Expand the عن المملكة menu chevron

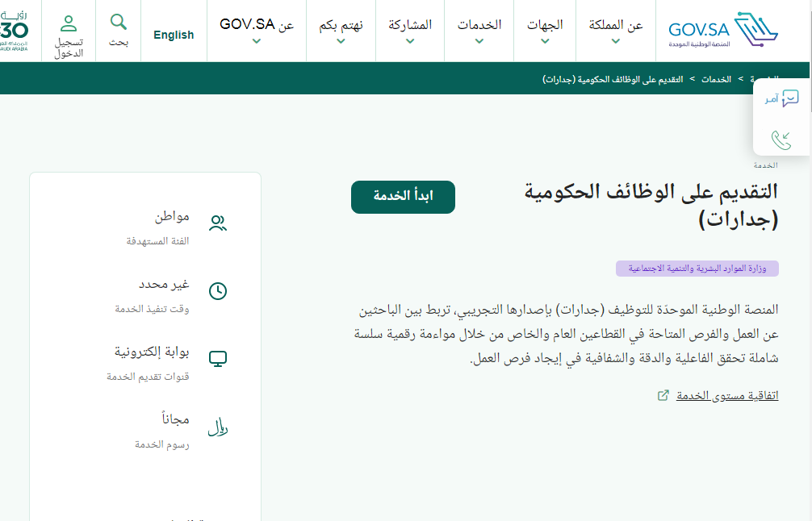[x=616, y=41]
